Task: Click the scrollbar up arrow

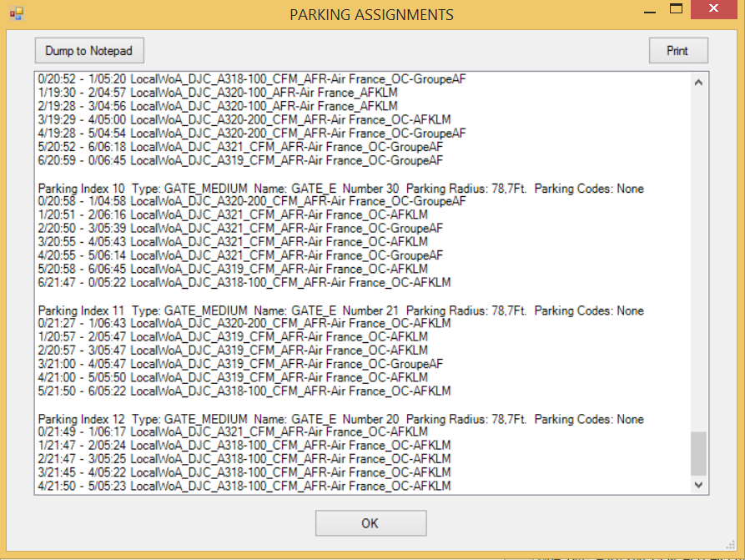Action: [x=698, y=83]
